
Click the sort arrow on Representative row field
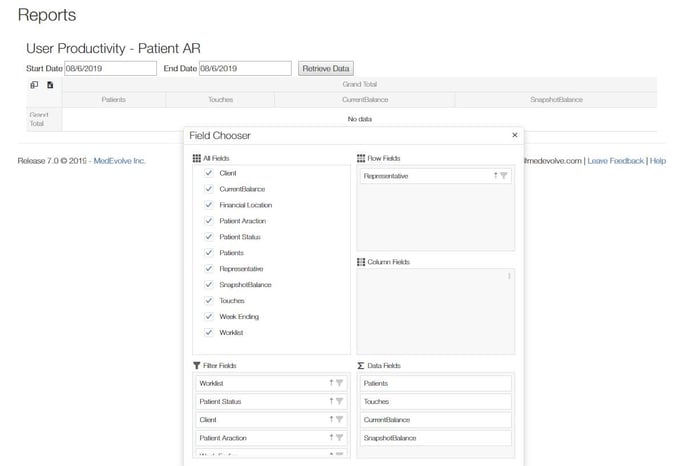click(x=495, y=176)
